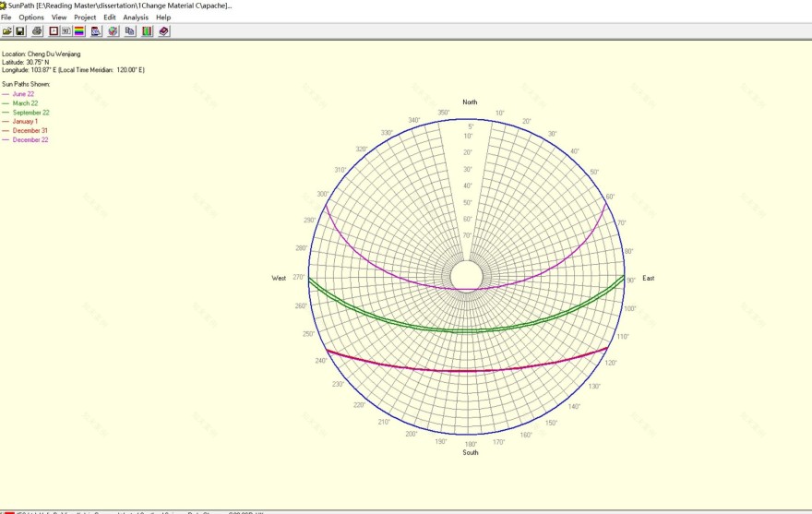Open the File menu
Viewport: 812px width, 514px height.
[6, 18]
